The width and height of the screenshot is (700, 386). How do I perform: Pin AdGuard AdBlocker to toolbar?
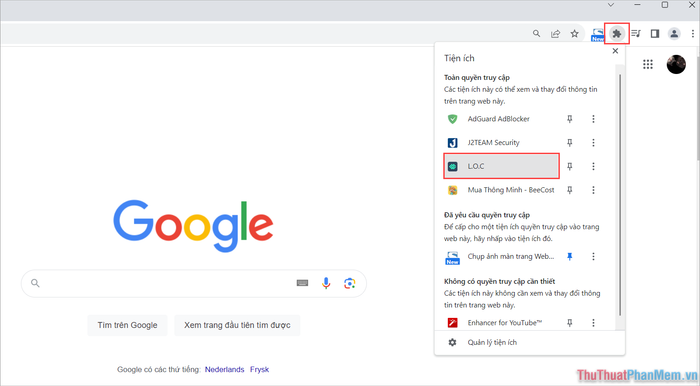[x=570, y=119]
